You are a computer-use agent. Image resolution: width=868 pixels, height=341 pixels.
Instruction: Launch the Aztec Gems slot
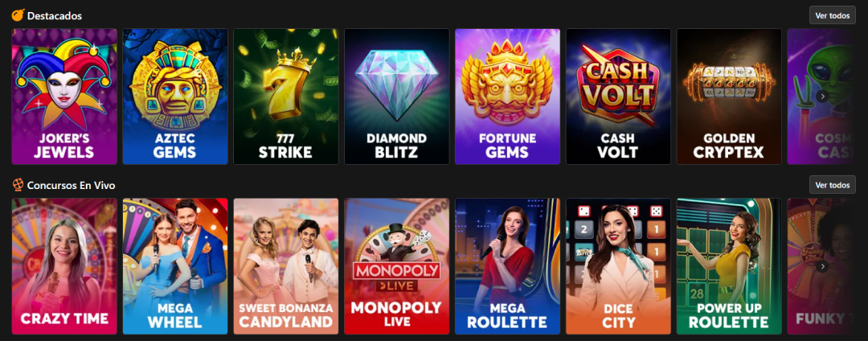(175, 97)
